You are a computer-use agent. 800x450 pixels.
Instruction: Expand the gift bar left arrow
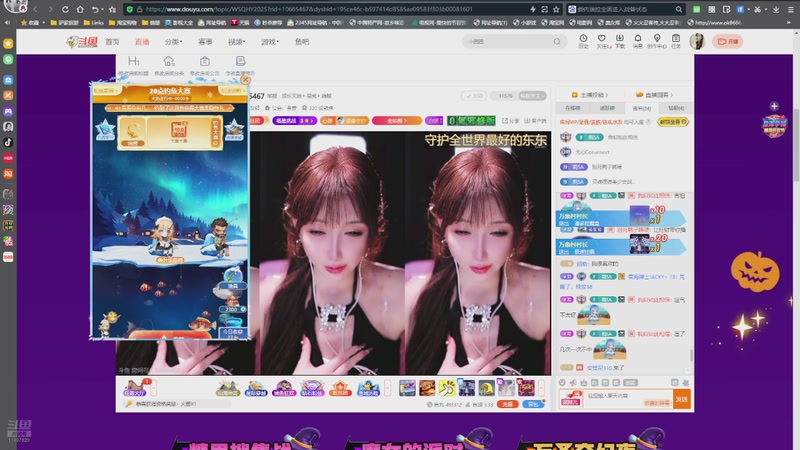388,388
